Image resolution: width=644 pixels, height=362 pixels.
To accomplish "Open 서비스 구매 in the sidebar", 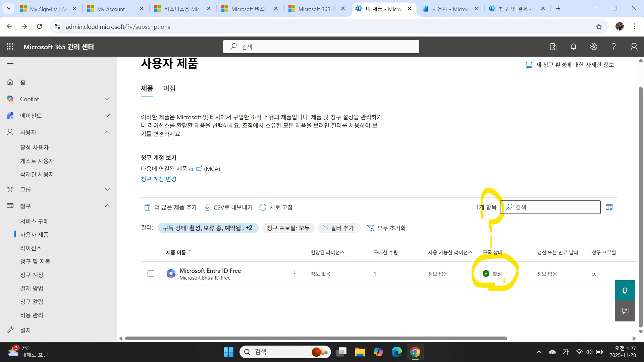I will point(35,221).
